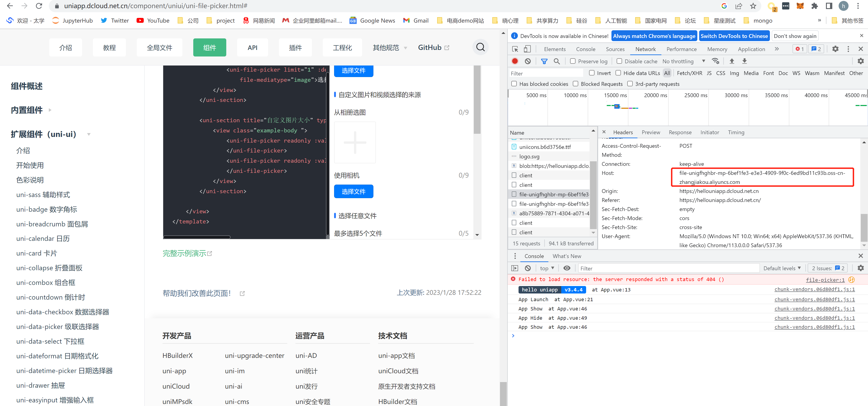Check the Invert filter checkbox

591,73
